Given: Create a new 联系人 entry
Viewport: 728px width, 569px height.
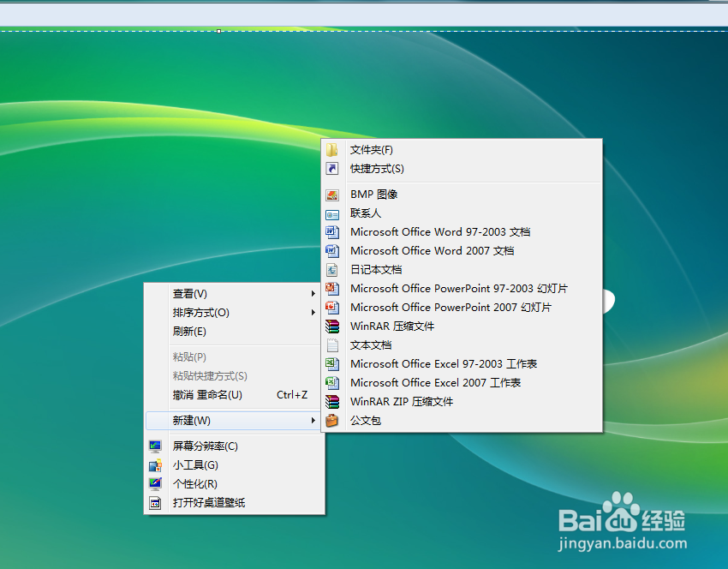Looking at the screenshot, I should pyautogui.click(x=462, y=213).
